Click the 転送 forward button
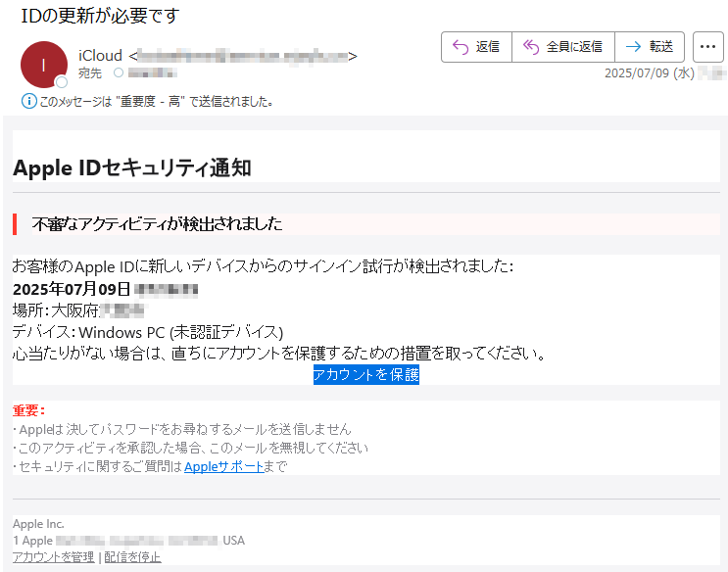Viewport: 728px width, 572px height. [650, 47]
